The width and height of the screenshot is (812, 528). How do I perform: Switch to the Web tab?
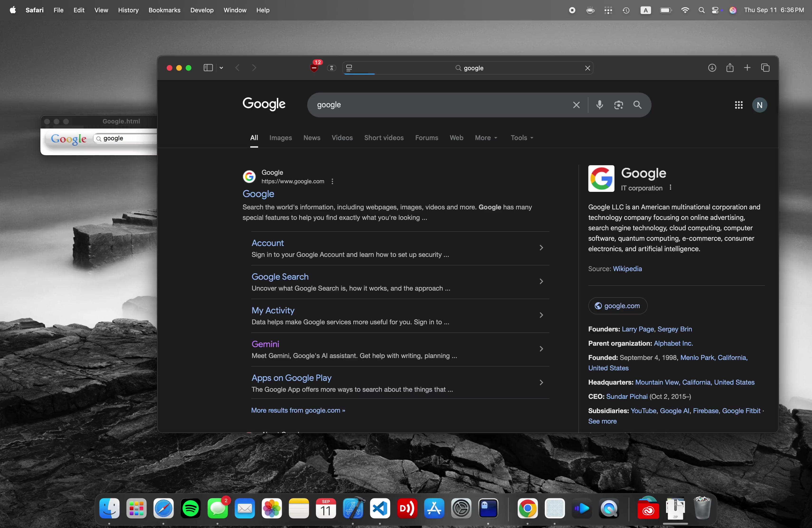(x=457, y=138)
